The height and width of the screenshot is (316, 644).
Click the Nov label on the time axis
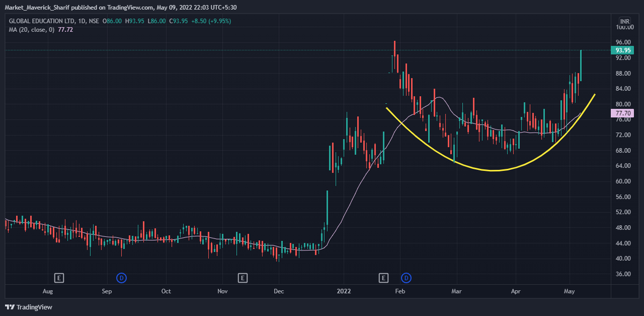(x=223, y=291)
